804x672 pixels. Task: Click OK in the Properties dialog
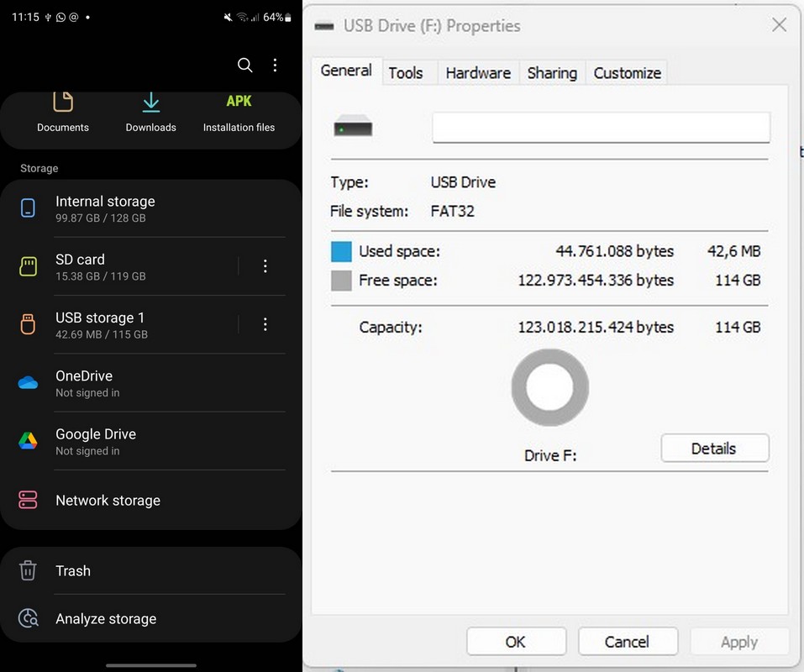[517, 642]
